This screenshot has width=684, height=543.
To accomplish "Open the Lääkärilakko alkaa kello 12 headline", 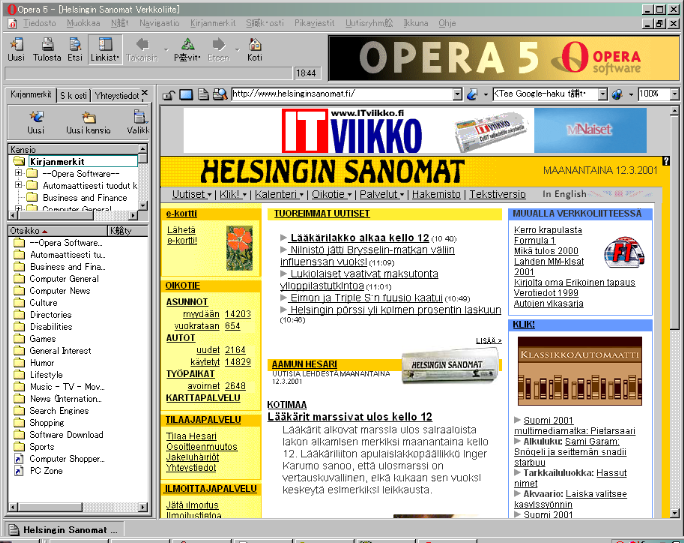I will [x=360, y=238].
